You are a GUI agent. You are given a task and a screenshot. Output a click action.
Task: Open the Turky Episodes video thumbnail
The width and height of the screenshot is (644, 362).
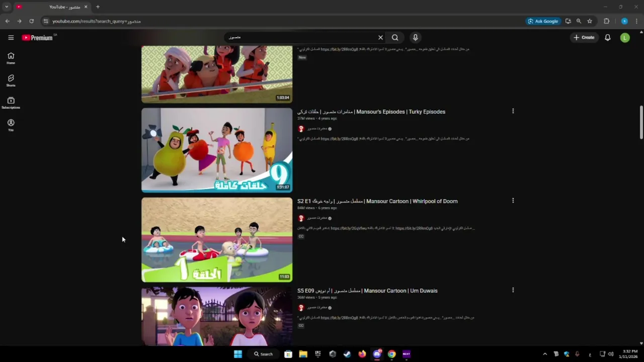(x=217, y=150)
